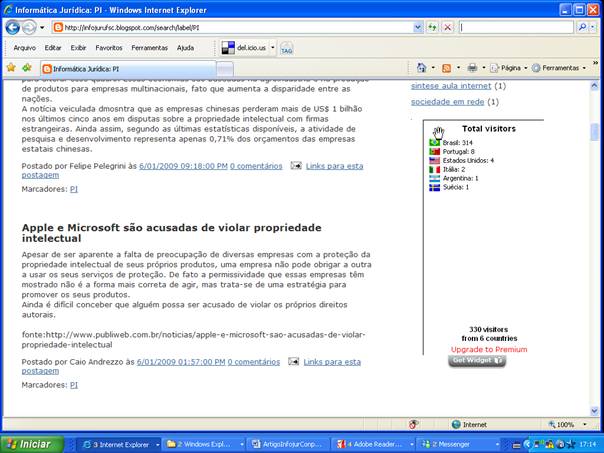
Task: Click the del.icio.us TAG icon
Action: [x=286, y=47]
